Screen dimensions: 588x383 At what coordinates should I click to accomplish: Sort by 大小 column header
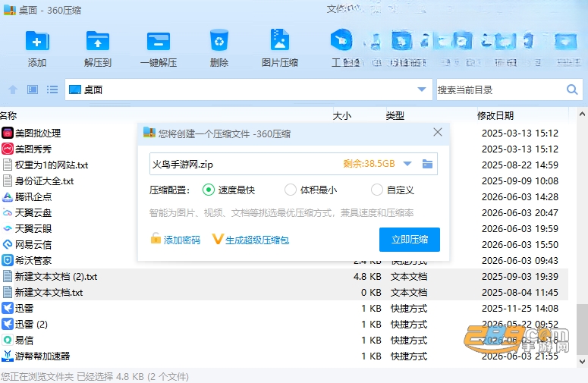click(x=342, y=116)
